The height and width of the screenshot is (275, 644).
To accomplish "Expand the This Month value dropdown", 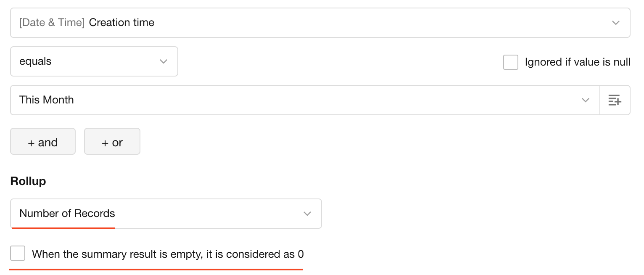I will (305, 100).
